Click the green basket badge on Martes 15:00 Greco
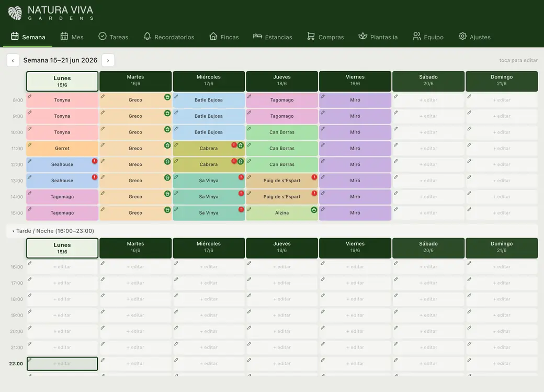Image resolution: width=544 pixels, height=392 pixels. (x=167, y=210)
